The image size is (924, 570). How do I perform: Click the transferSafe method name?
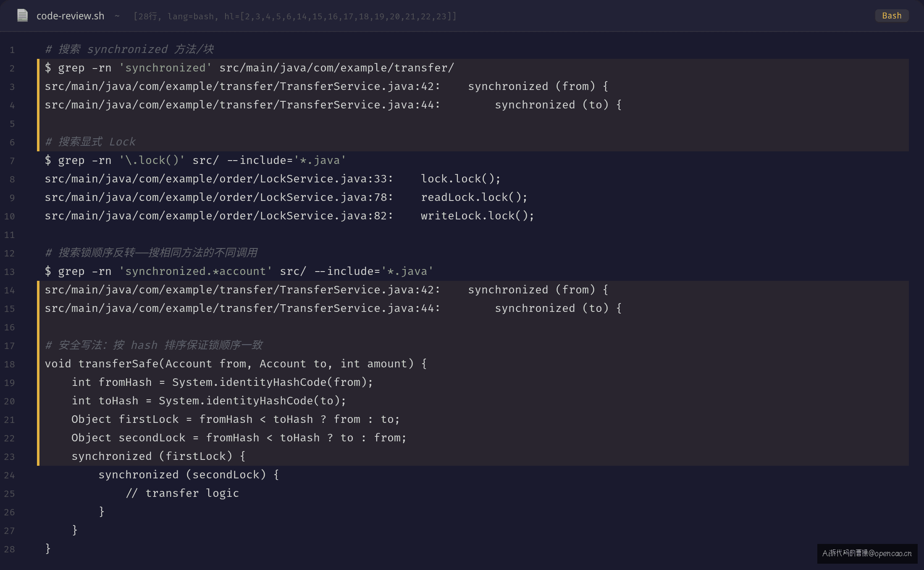pyautogui.click(x=118, y=364)
